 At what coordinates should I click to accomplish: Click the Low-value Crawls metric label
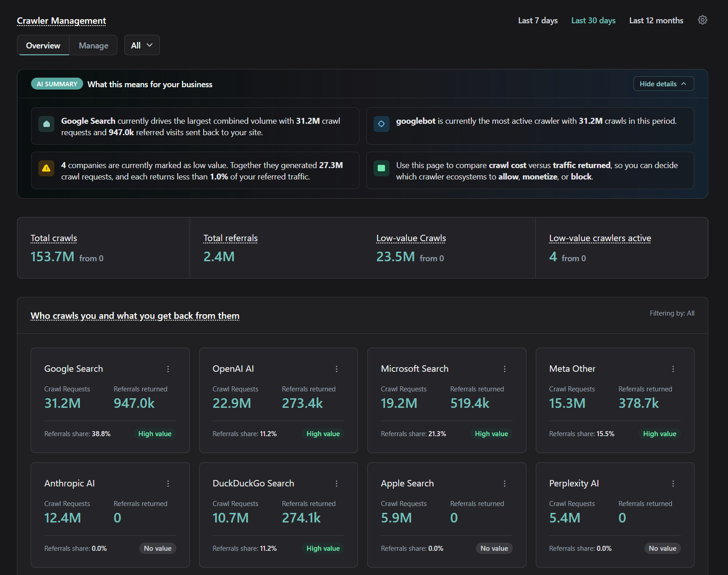click(x=411, y=238)
